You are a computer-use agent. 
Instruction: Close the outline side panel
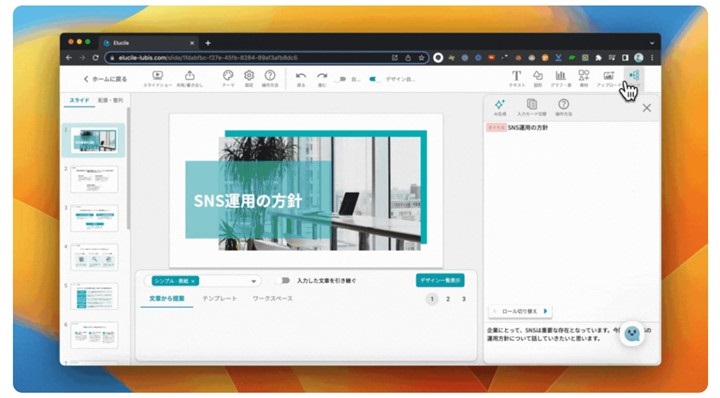tap(647, 108)
